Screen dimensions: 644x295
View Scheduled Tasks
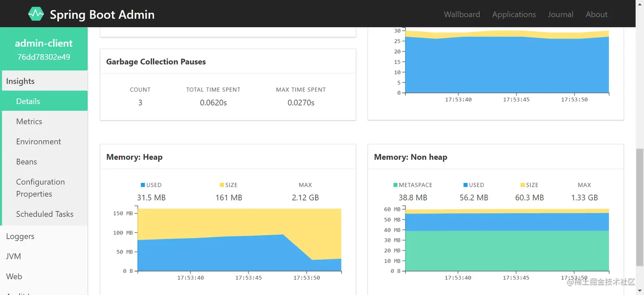[x=45, y=214]
